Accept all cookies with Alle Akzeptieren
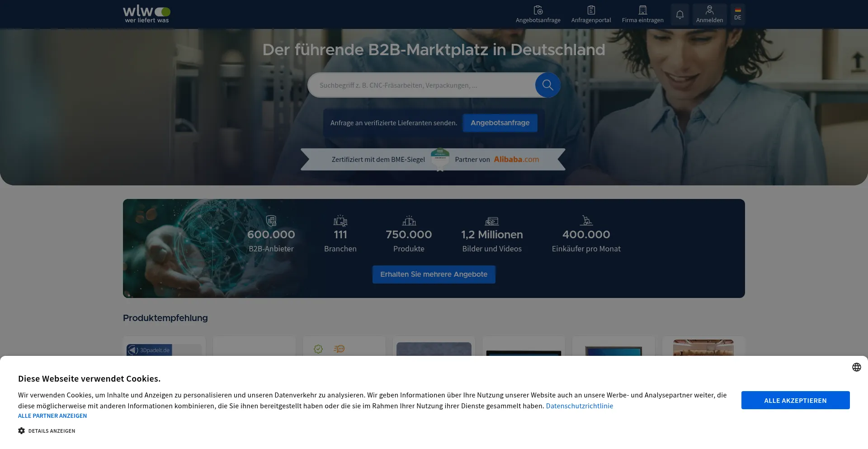Image resolution: width=868 pixels, height=449 pixels. pos(795,400)
